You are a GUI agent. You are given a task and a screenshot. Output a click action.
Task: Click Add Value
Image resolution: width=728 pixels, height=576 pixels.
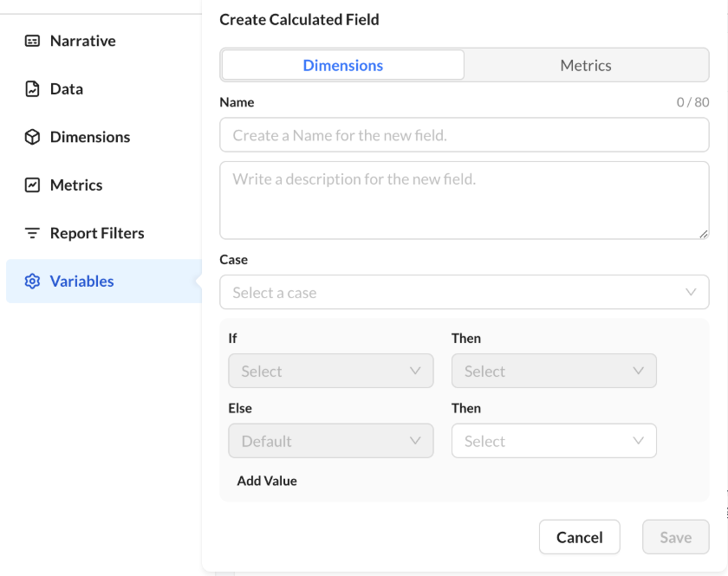(267, 481)
